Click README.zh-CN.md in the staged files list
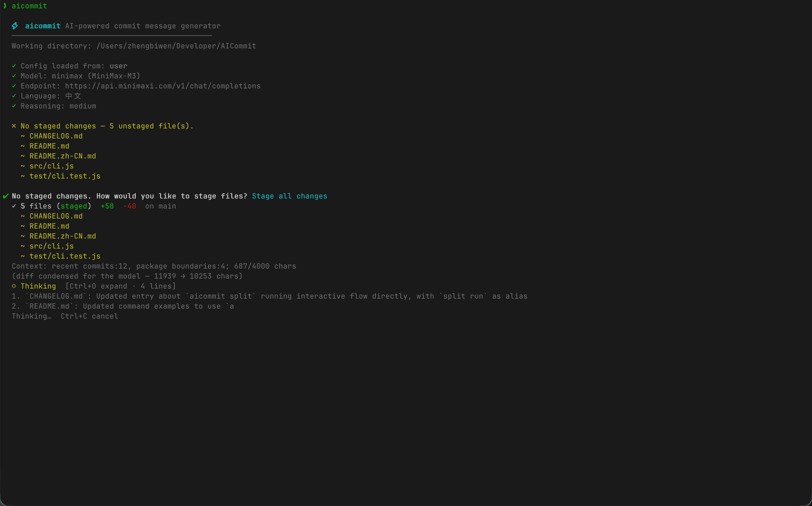 point(63,236)
